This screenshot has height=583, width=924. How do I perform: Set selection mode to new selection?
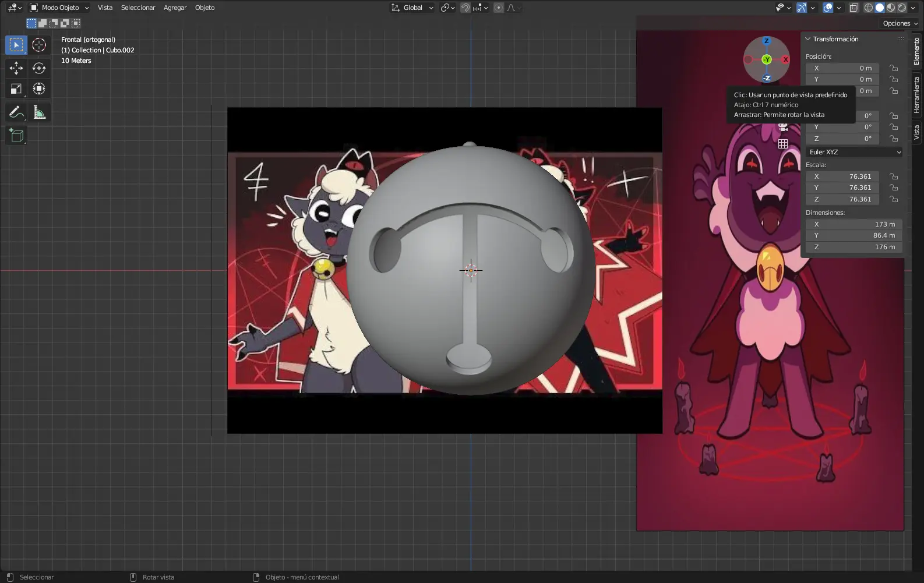tap(31, 23)
